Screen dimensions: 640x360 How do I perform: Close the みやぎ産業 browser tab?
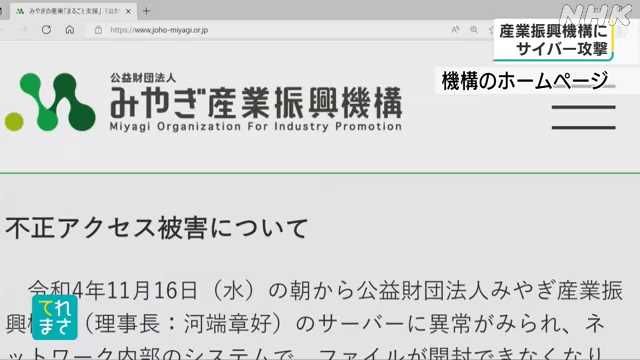tap(128, 11)
